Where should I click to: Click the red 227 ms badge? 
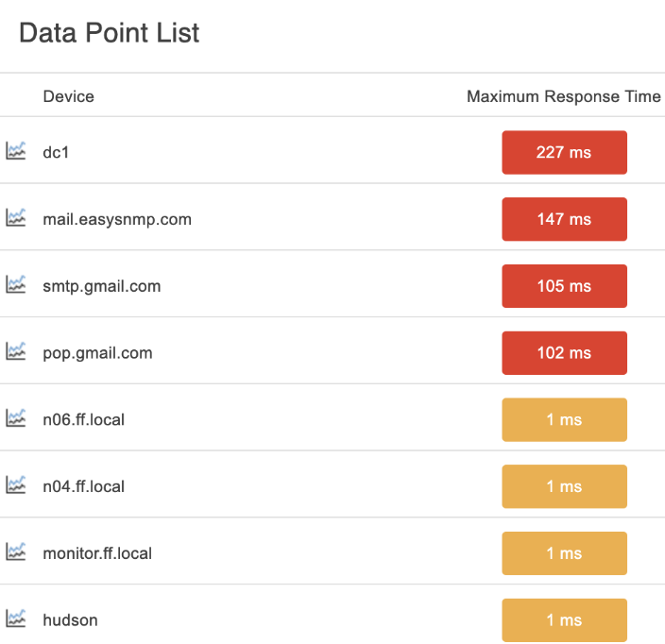pyautogui.click(x=565, y=153)
